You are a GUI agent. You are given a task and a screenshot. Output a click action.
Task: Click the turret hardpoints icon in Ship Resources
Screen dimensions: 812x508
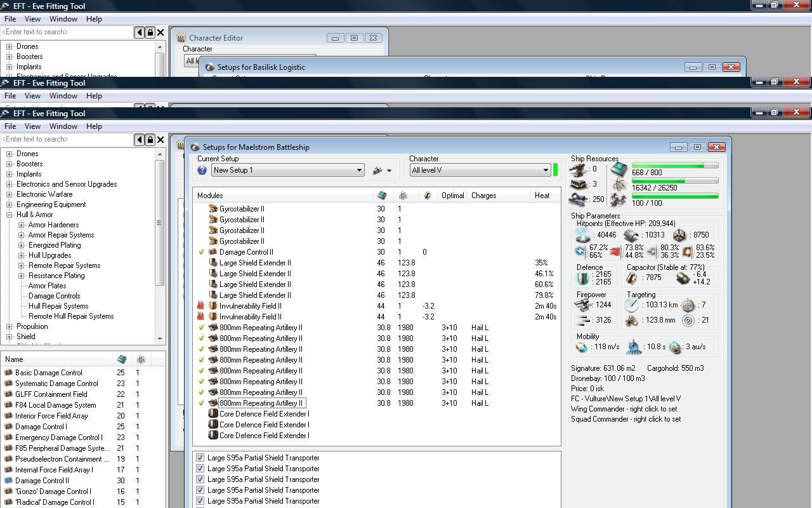coord(578,170)
